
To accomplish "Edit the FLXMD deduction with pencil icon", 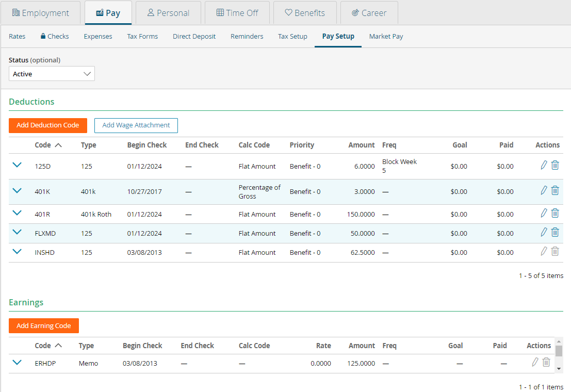I will click(x=544, y=232).
